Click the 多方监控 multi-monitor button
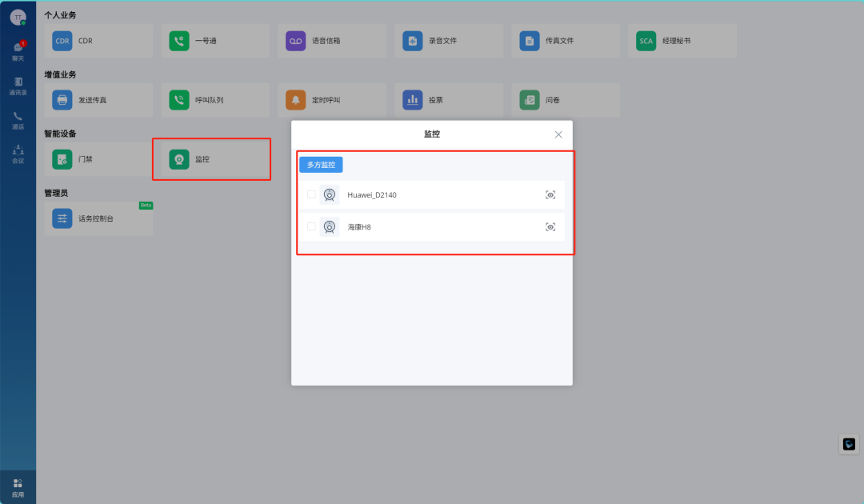Image resolution: width=864 pixels, height=504 pixels. pyautogui.click(x=322, y=165)
